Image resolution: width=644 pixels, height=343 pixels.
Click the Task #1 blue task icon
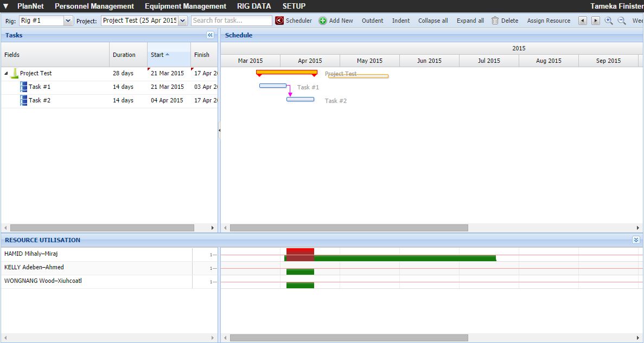click(23, 87)
